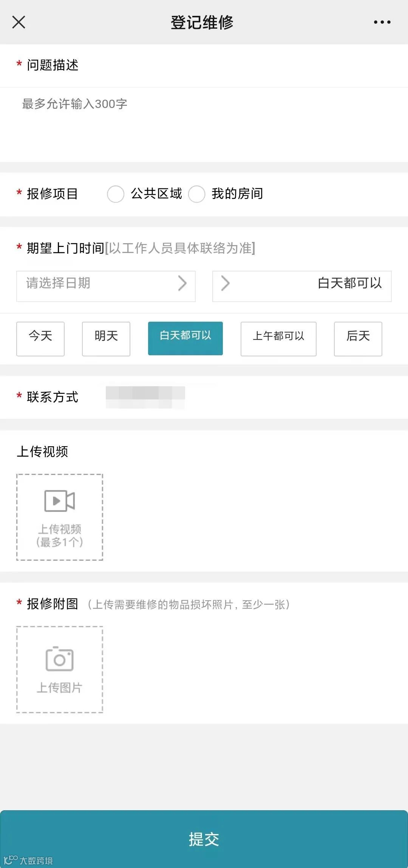Screen dimensions: 408x868
Task: Click chevron arrow in date field
Action: coord(182,283)
